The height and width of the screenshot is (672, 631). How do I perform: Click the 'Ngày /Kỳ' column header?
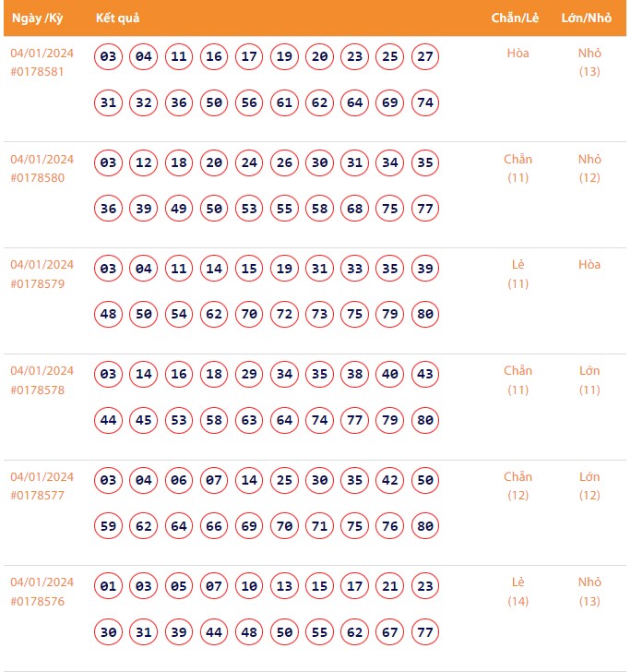(x=38, y=18)
